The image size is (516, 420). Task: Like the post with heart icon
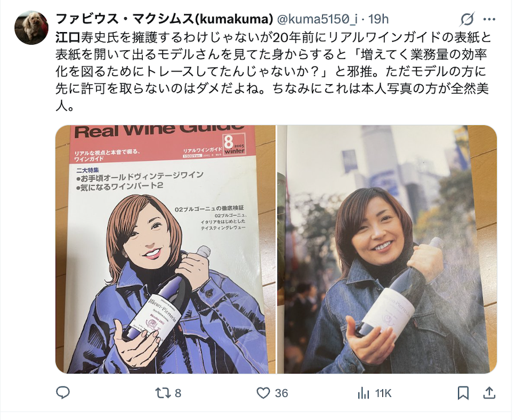point(263,393)
